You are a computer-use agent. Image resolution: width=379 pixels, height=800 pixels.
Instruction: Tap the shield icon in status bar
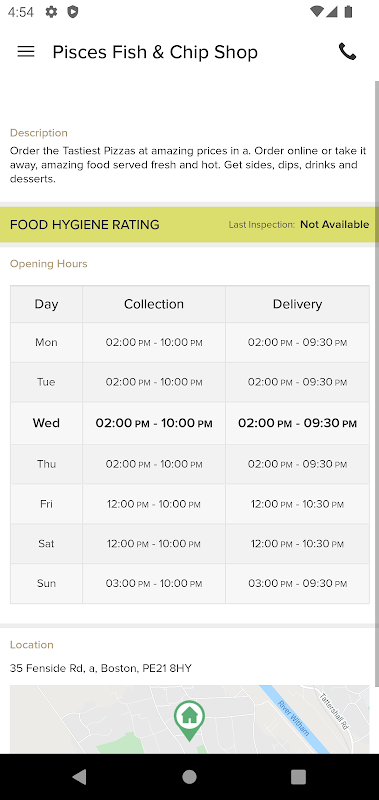pyautogui.click(x=73, y=12)
